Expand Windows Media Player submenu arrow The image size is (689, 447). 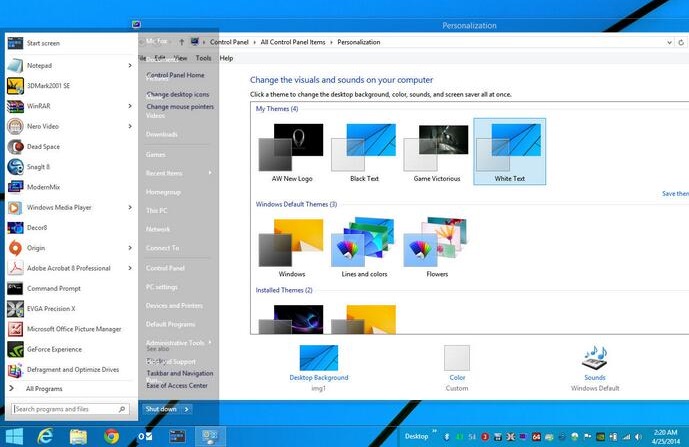click(130, 207)
